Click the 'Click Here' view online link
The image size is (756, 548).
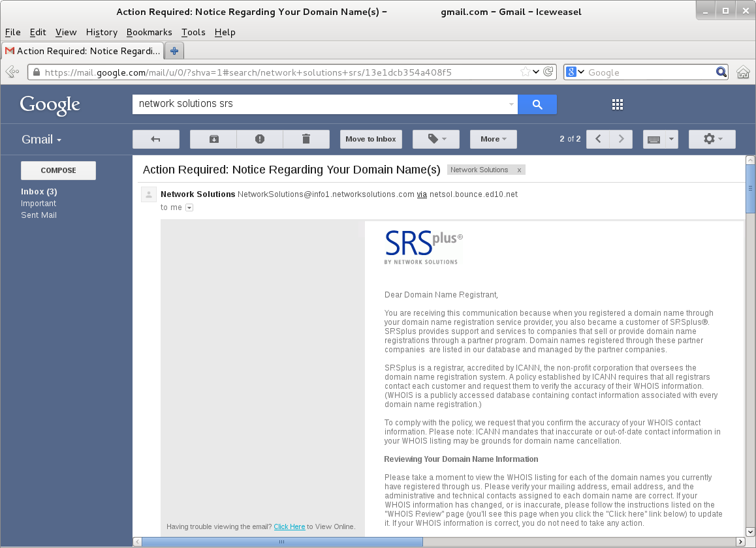(289, 526)
